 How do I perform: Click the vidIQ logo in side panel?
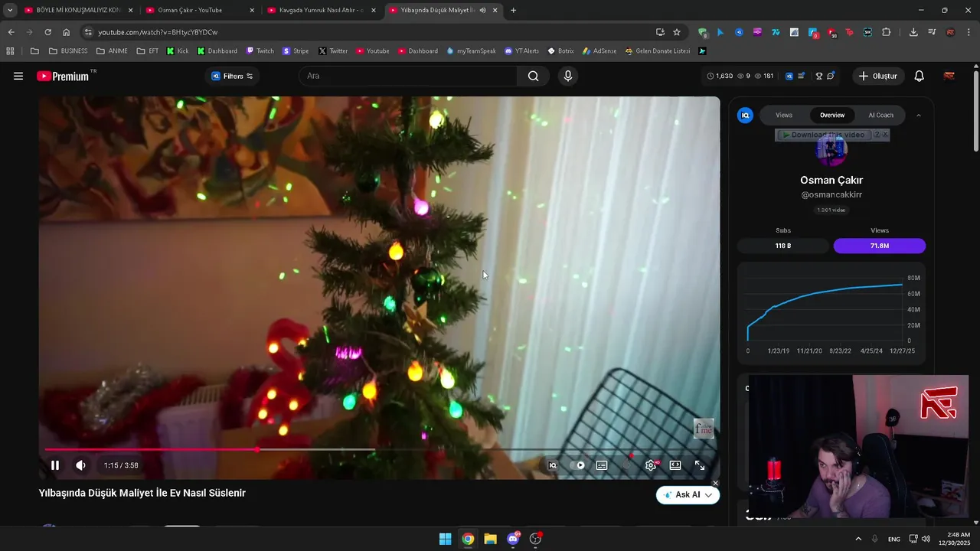pyautogui.click(x=745, y=116)
